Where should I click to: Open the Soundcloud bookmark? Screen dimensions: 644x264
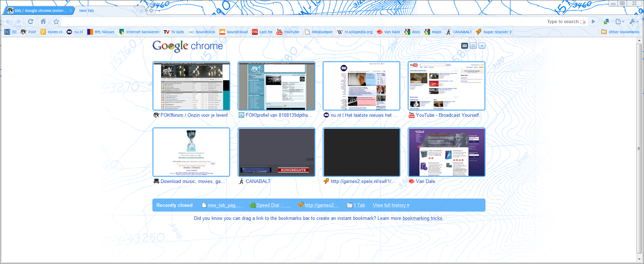click(x=233, y=32)
